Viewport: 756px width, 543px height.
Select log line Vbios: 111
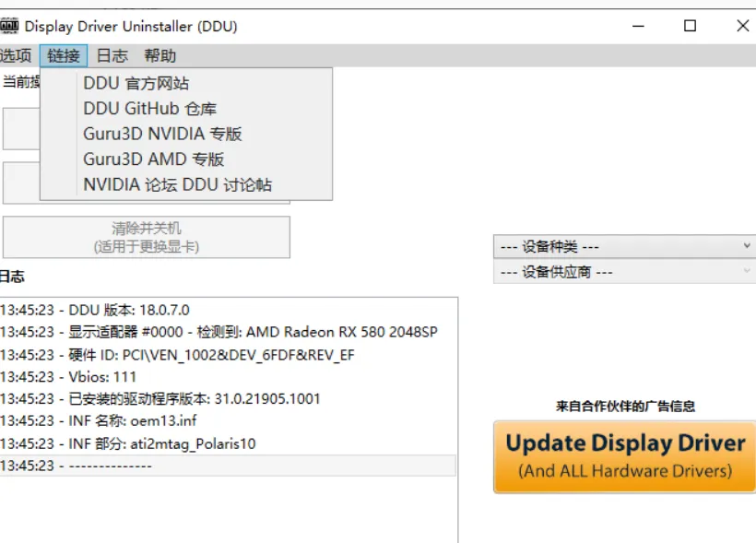(x=228, y=377)
